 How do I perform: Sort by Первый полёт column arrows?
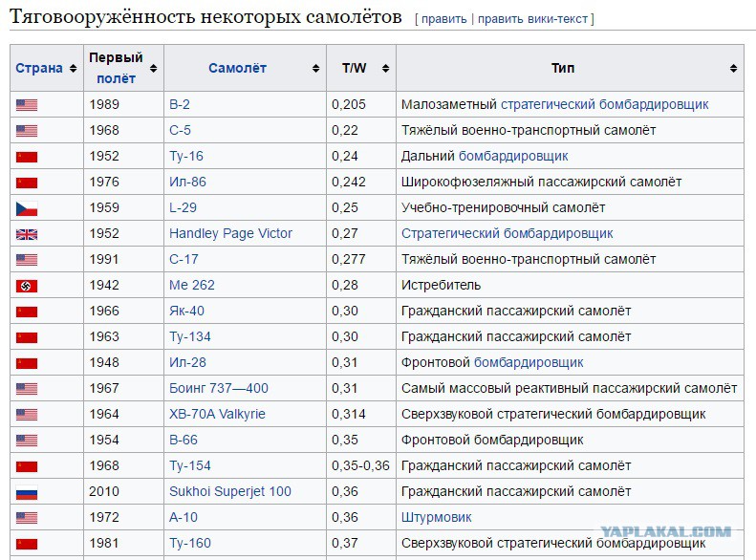click(153, 69)
